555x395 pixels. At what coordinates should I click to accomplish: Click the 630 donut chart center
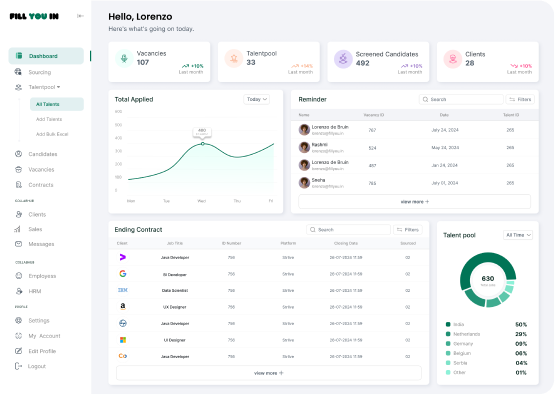tap(488, 280)
